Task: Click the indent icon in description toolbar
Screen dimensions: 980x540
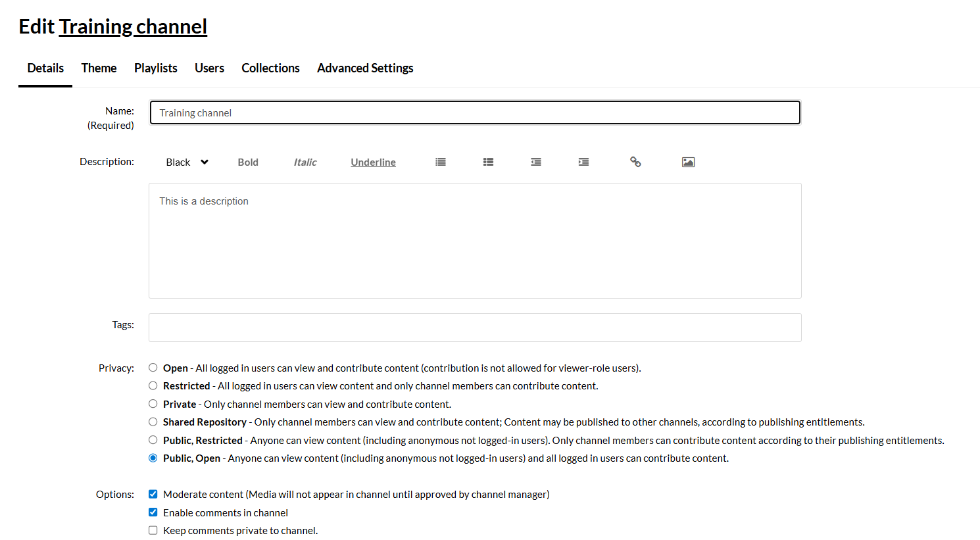Action: click(583, 162)
